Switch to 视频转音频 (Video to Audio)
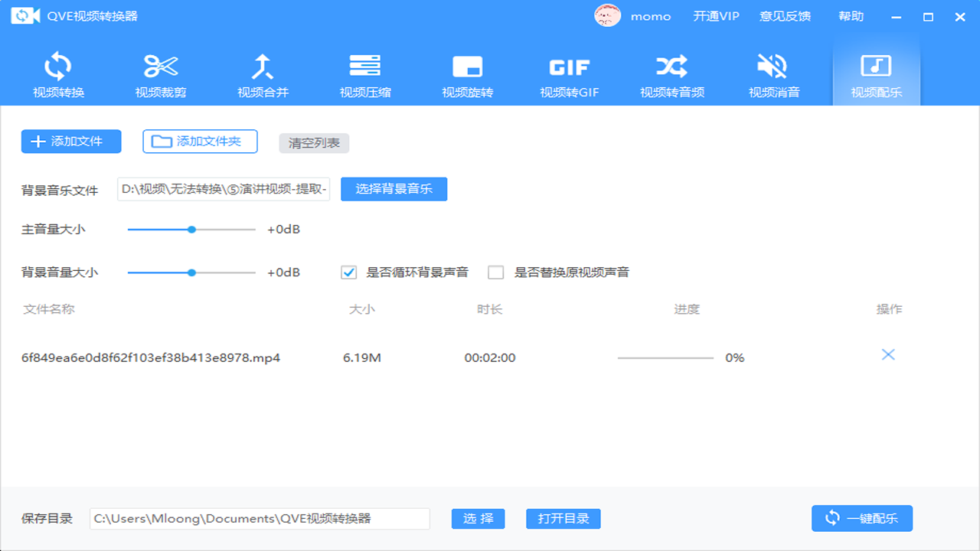Image resolution: width=980 pixels, height=551 pixels. (672, 73)
